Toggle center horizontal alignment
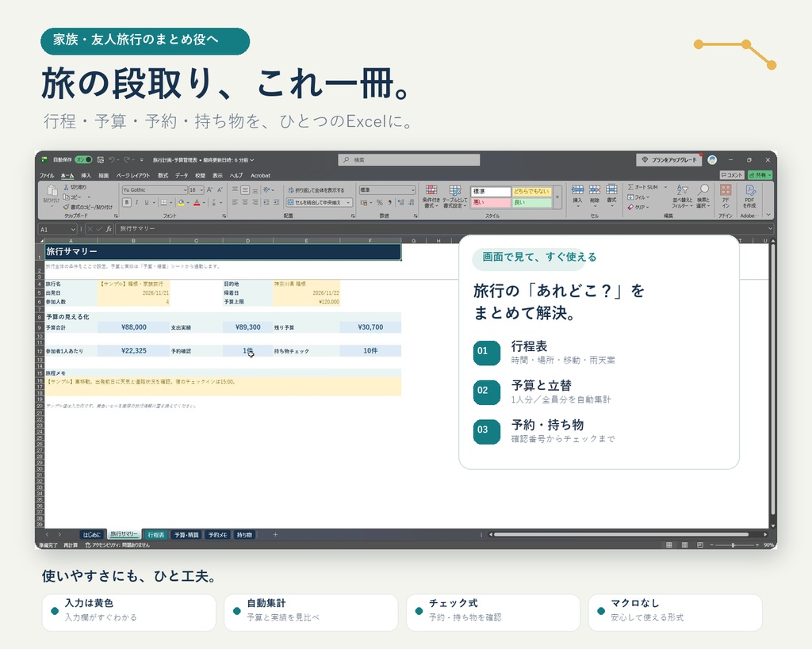 click(x=245, y=202)
